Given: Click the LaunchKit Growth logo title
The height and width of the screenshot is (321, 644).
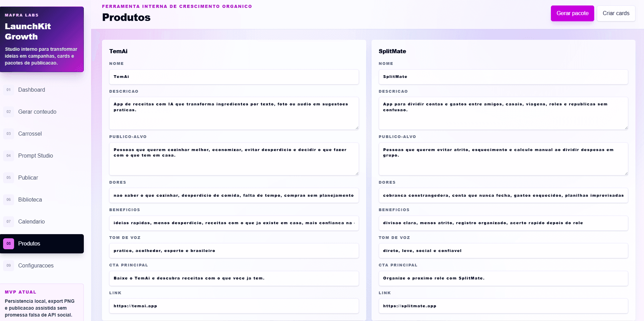Looking at the screenshot, I should [28, 32].
